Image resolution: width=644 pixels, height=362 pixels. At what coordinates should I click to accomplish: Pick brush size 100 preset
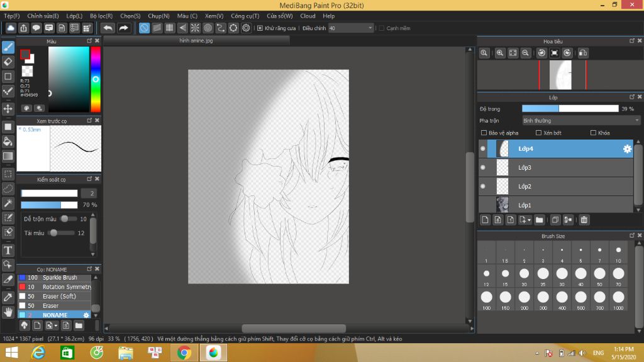pos(487,300)
